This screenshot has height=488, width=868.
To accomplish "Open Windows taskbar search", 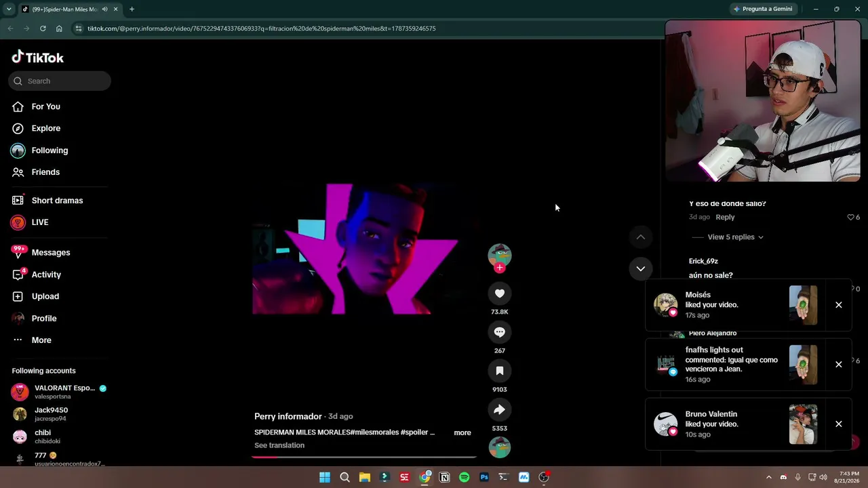I will (344, 477).
